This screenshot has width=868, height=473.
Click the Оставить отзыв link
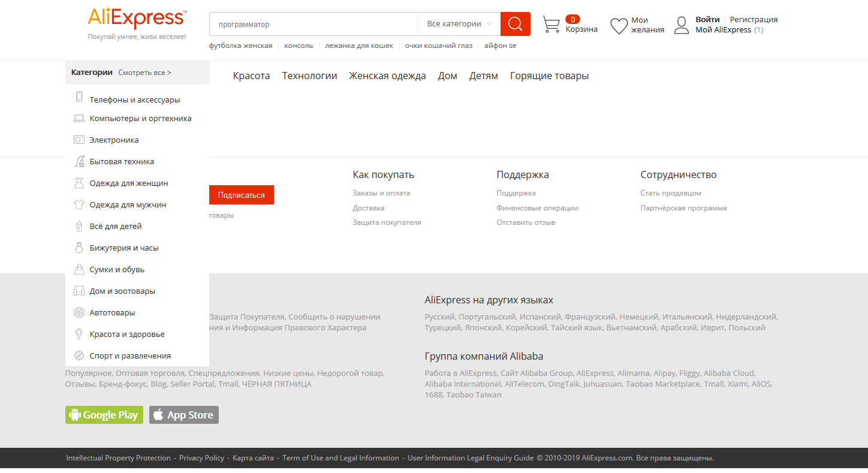(x=526, y=222)
